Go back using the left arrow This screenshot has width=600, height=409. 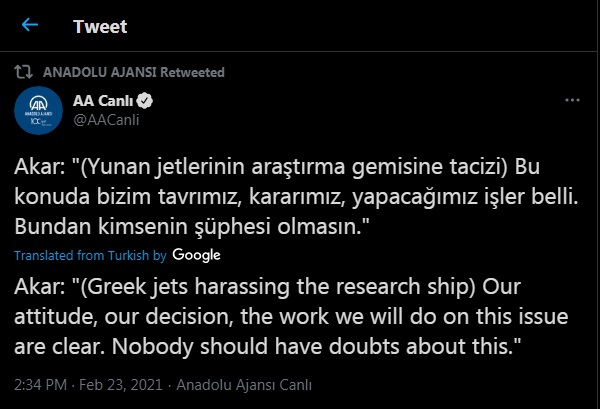[30, 25]
